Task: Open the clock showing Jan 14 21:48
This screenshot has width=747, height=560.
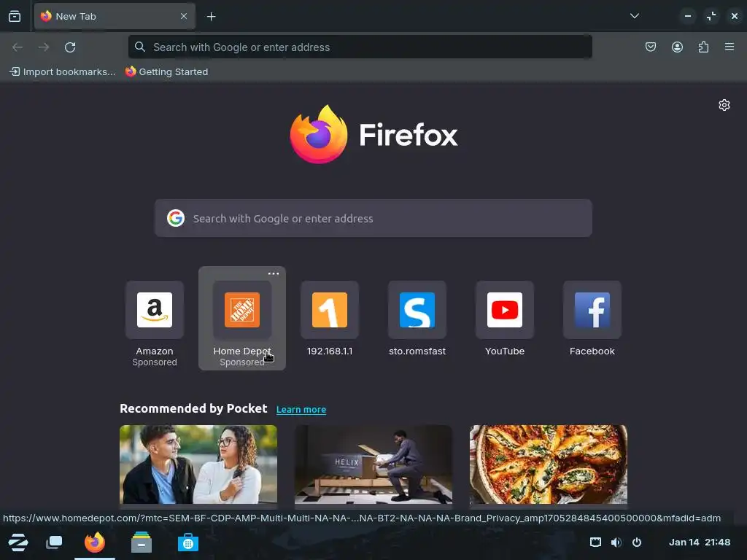Action: (x=700, y=542)
